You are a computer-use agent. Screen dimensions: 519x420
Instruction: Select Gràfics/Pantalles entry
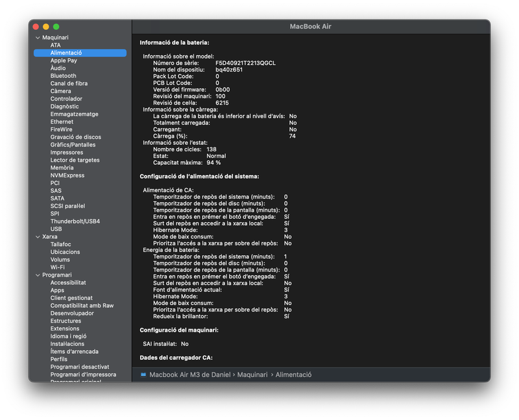coord(73,145)
